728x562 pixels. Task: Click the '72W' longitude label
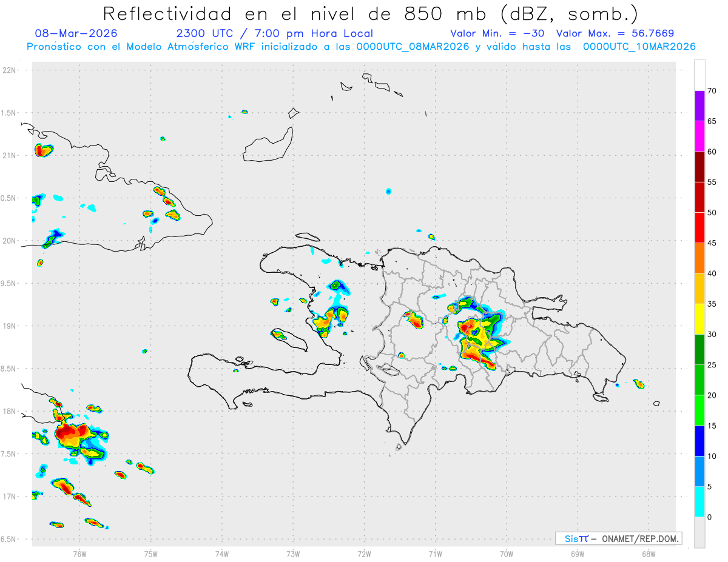click(364, 553)
